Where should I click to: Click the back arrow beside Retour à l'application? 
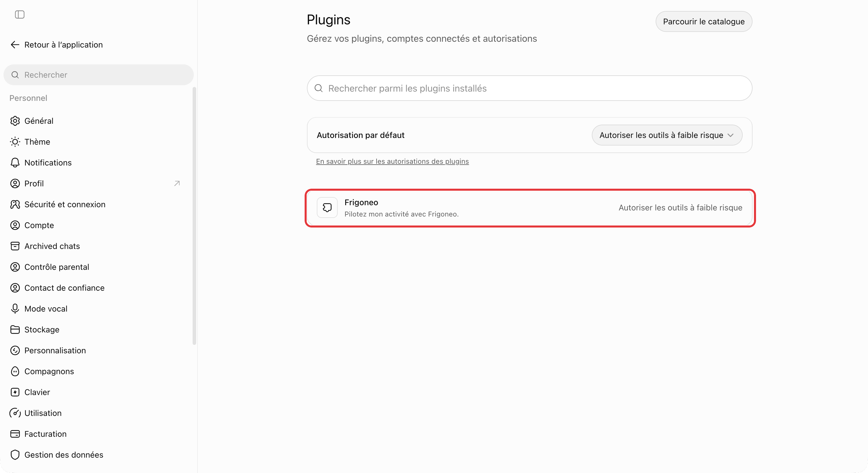point(15,45)
